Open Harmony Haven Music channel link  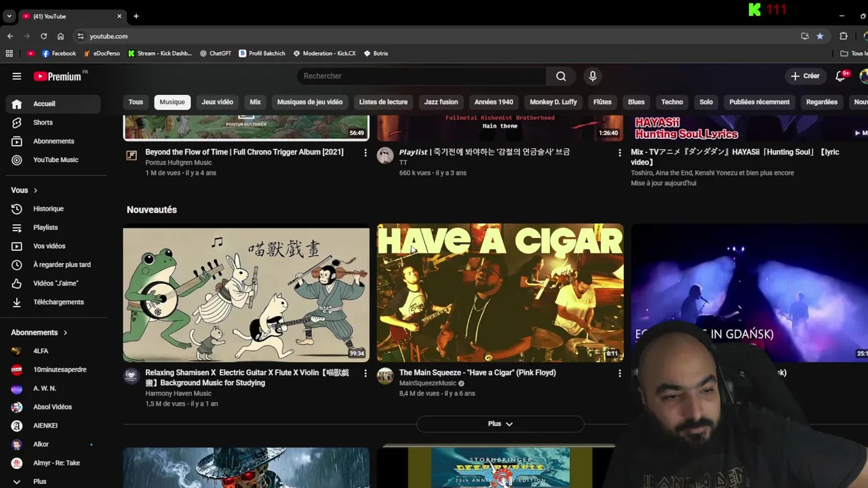pos(178,393)
